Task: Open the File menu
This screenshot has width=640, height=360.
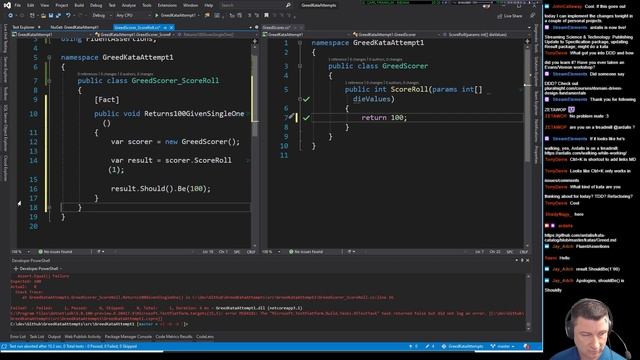Action: click(x=18, y=5)
